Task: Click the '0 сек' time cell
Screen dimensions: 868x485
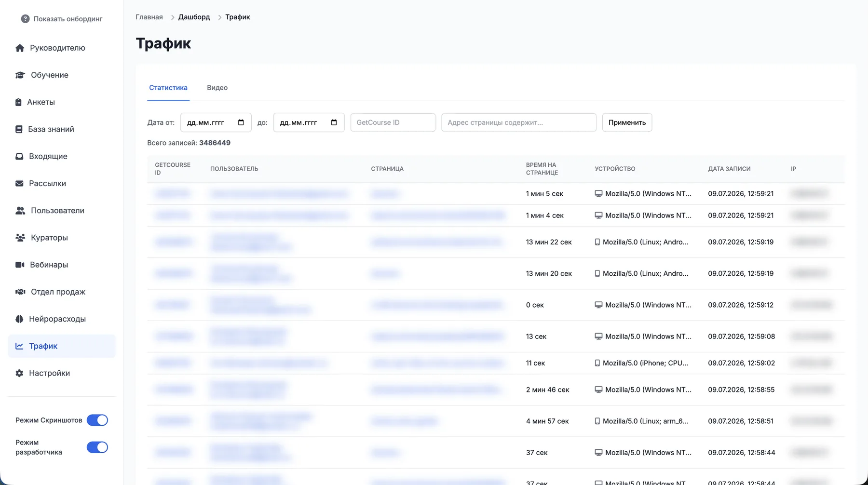Action: click(x=535, y=305)
